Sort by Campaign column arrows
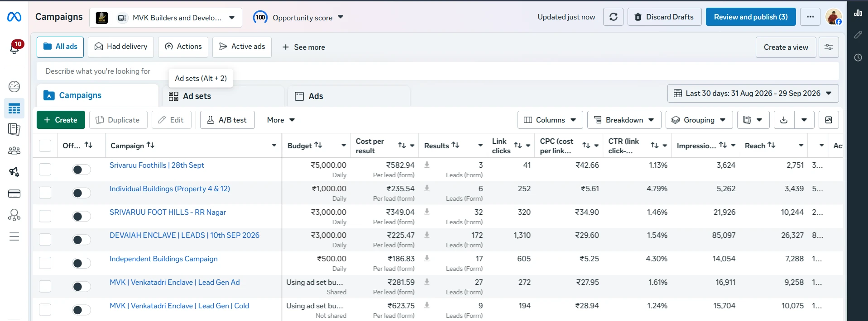 pos(151,145)
